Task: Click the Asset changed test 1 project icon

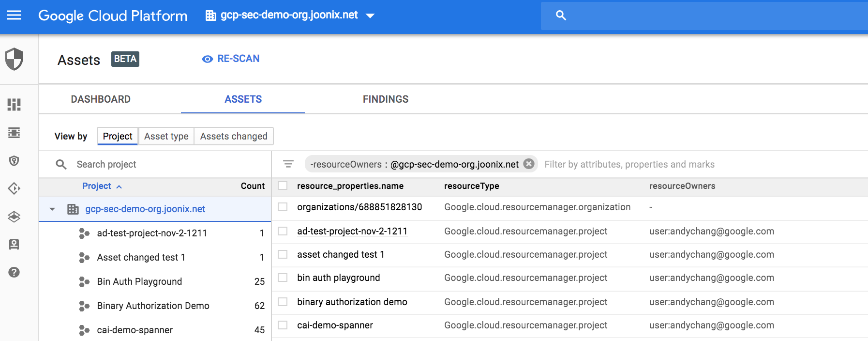Action: (x=84, y=258)
